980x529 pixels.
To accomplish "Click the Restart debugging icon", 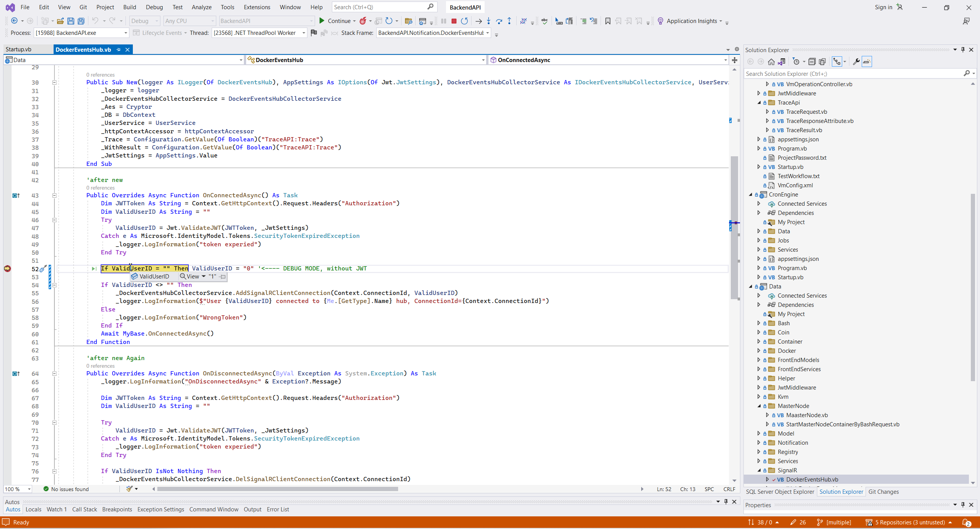I will pos(464,21).
